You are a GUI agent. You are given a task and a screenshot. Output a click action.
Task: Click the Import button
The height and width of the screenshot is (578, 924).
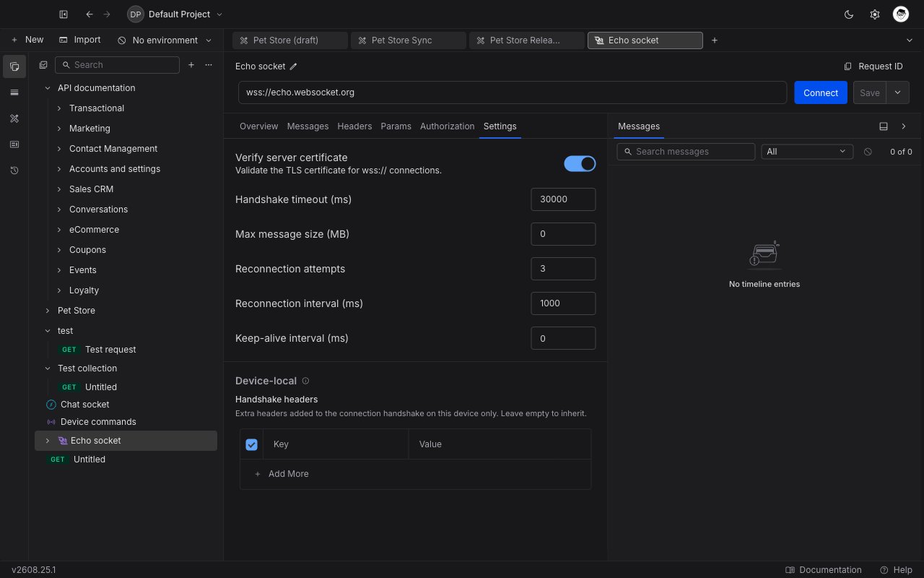79,40
